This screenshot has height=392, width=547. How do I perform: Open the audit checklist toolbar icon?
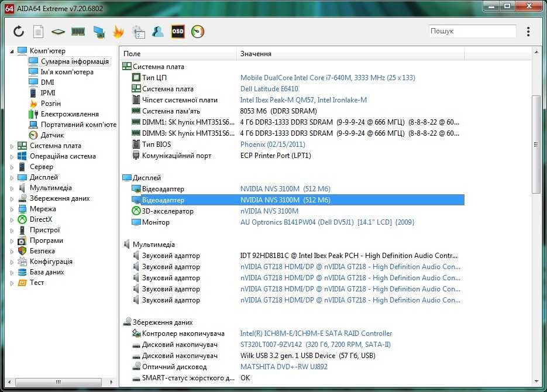[x=139, y=32]
